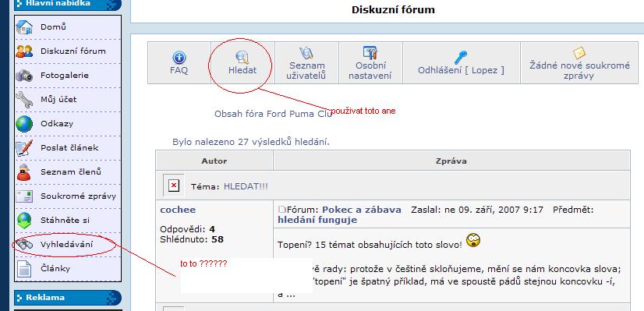Click Odhlášení [ Lopez ] to log out

point(461,70)
